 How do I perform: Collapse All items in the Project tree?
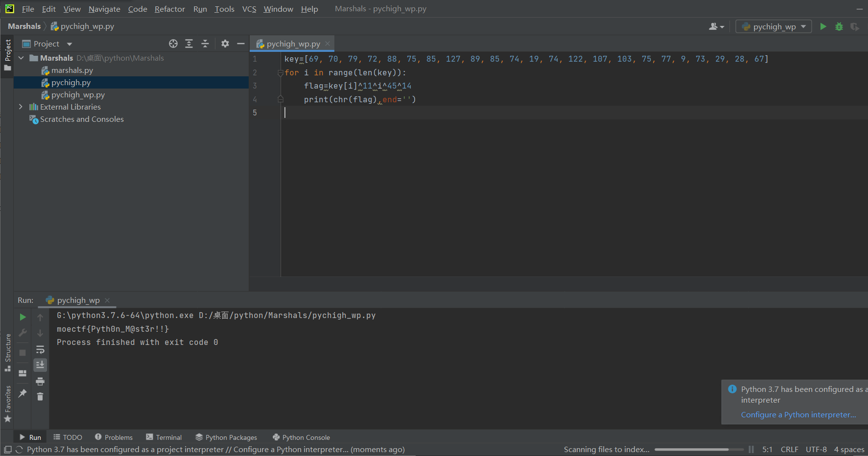pos(205,44)
